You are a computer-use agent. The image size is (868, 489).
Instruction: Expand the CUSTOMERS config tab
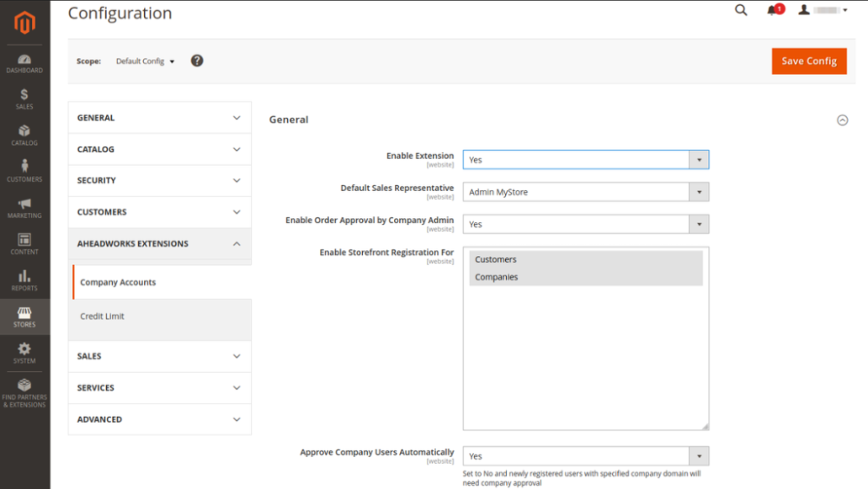[x=160, y=212]
